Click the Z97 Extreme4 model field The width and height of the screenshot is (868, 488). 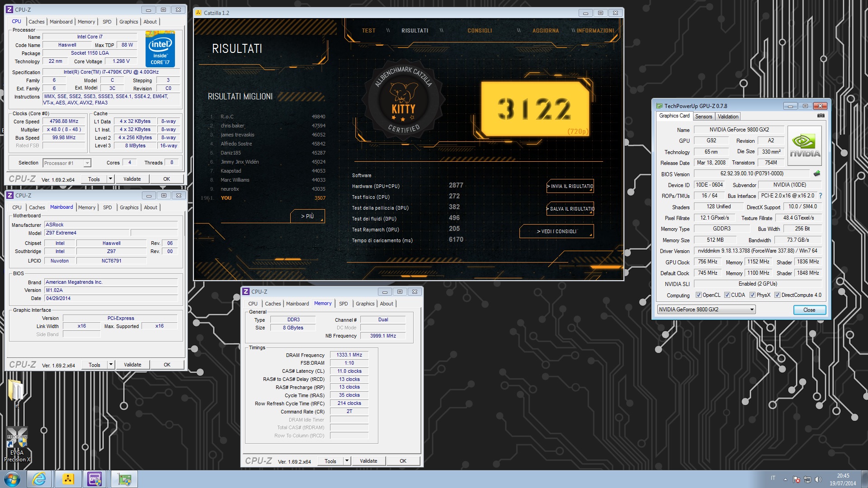(86, 233)
